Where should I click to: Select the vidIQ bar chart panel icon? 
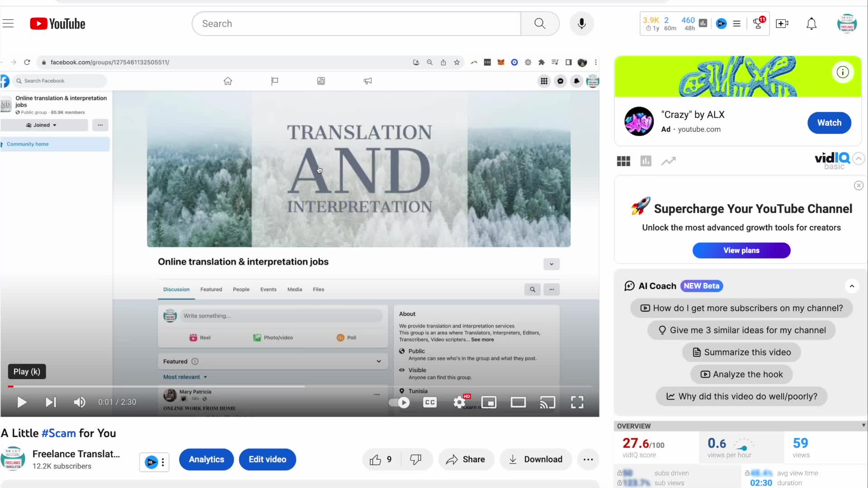pyautogui.click(x=646, y=161)
